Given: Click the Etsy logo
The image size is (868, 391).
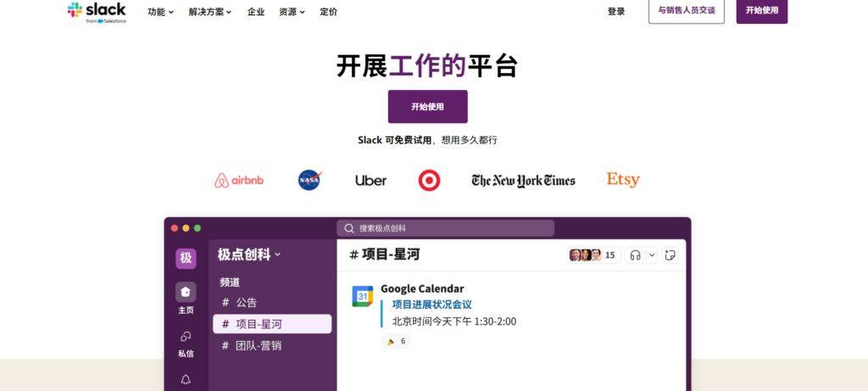Looking at the screenshot, I should pos(623,180).
